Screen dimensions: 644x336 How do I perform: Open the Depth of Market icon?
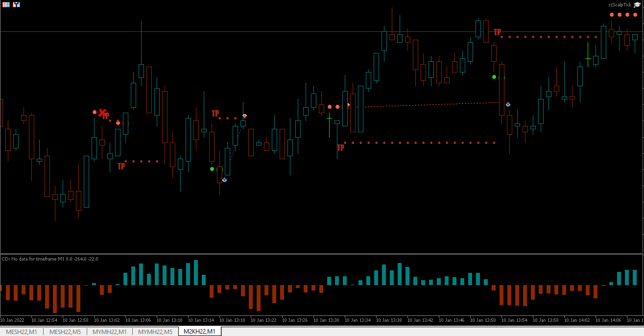17,4
